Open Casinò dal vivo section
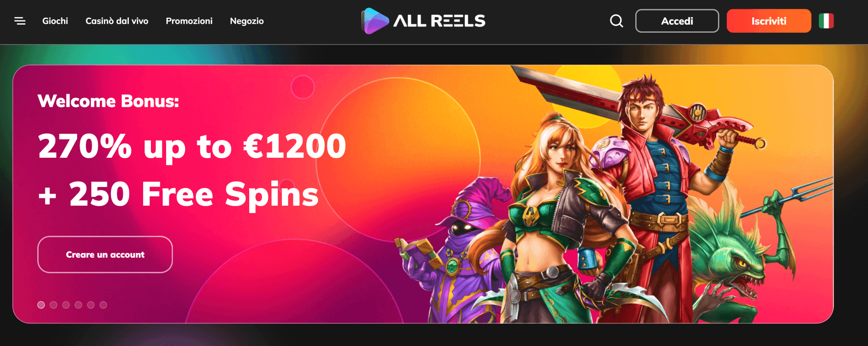This screenshot has width=868, height=346. pos(117,21)
